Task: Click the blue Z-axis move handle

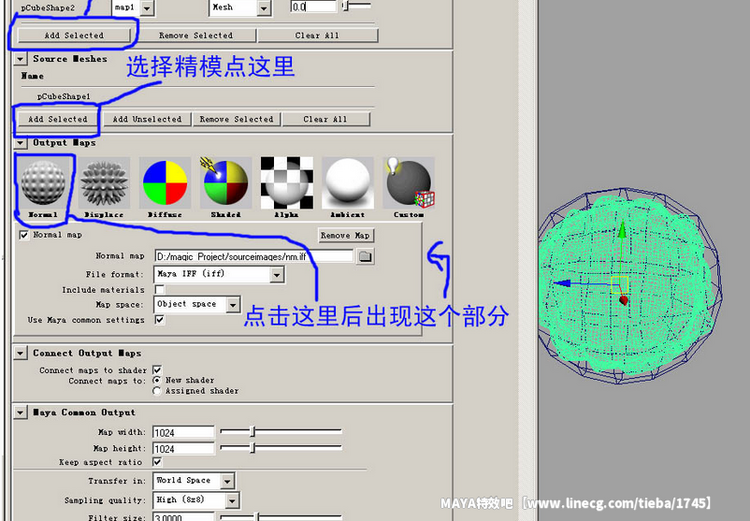Action: point(562,283)
